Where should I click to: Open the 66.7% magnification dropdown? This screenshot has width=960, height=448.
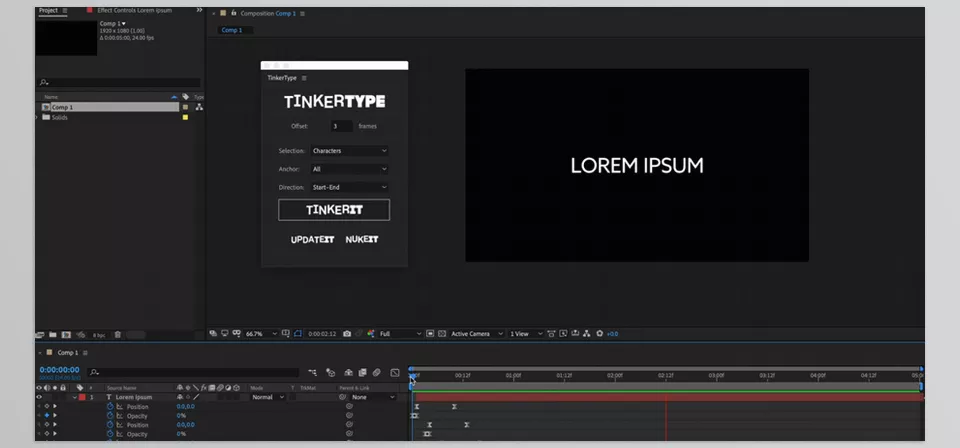point(261,334)
